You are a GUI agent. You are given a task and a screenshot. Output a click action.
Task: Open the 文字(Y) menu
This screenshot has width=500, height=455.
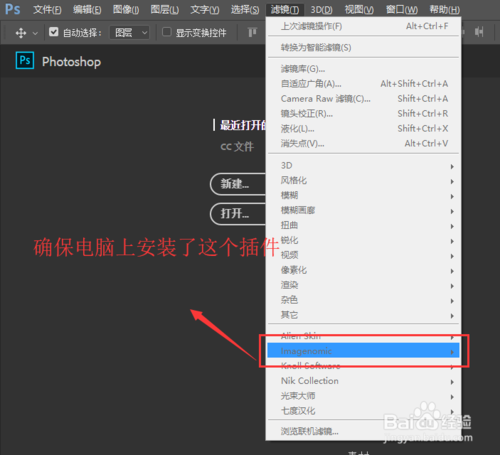coord(205,10)
